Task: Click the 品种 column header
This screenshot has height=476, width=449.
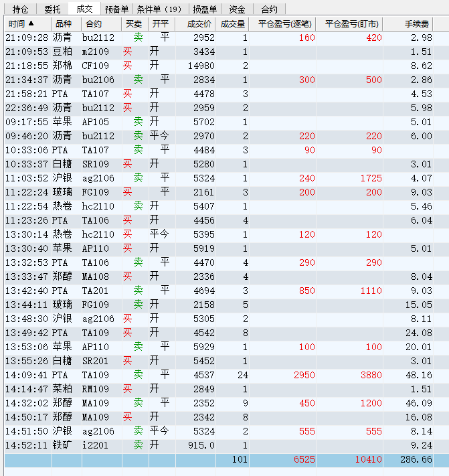Action: (65, 23)
